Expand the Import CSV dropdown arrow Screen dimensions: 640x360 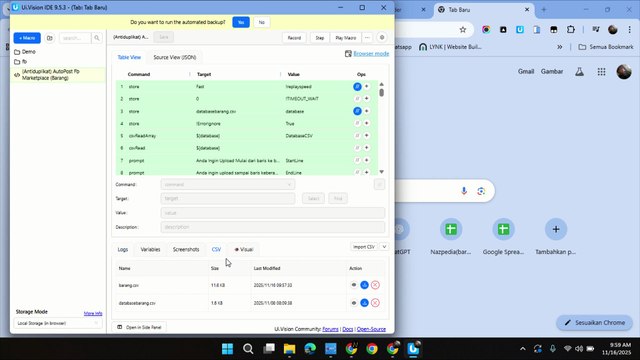[384, 247]
